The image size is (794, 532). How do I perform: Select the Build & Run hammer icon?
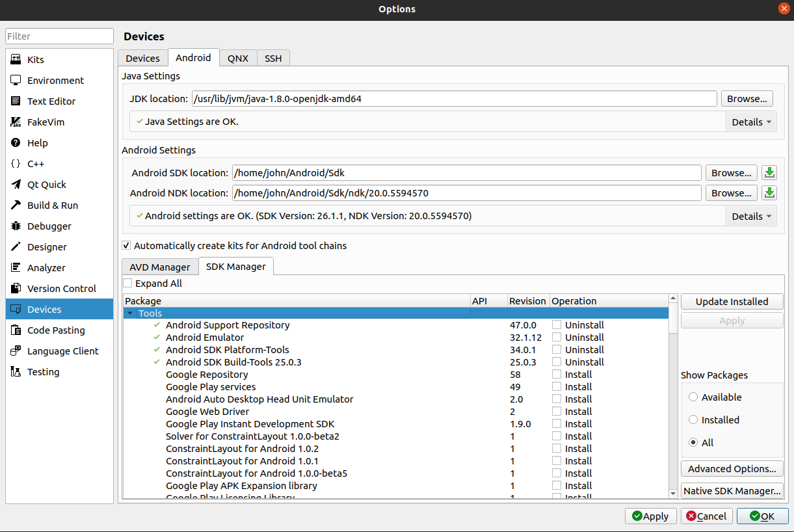pyautogui.click(x=16, y=206)
